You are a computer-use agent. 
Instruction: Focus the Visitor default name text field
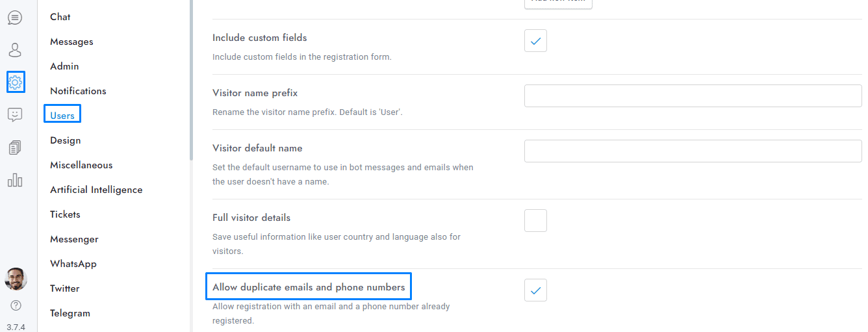click(693, 151)
